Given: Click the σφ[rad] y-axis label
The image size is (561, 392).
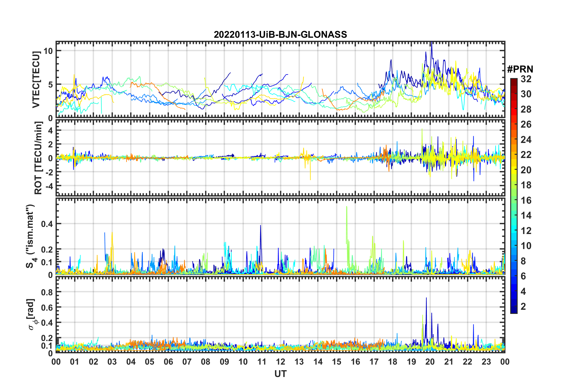Looking at the screenshot, I should click(32, 314).
